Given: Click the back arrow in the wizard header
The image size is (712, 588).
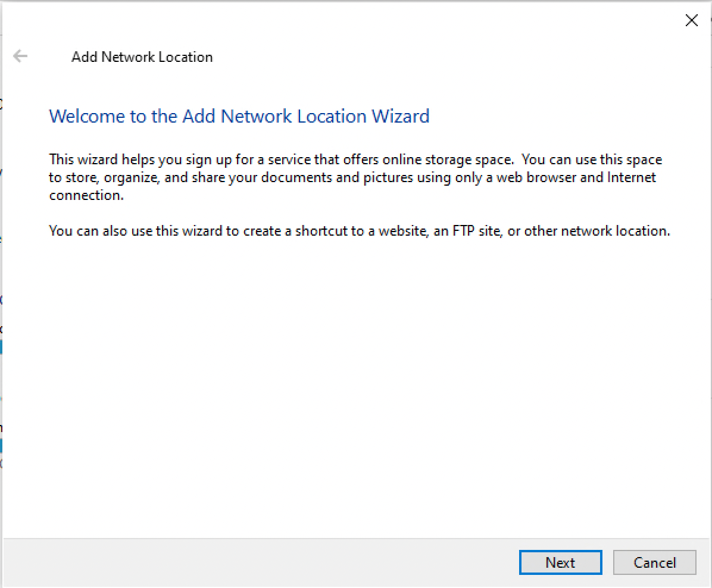Looking at the screenshot, I should 20,57.
